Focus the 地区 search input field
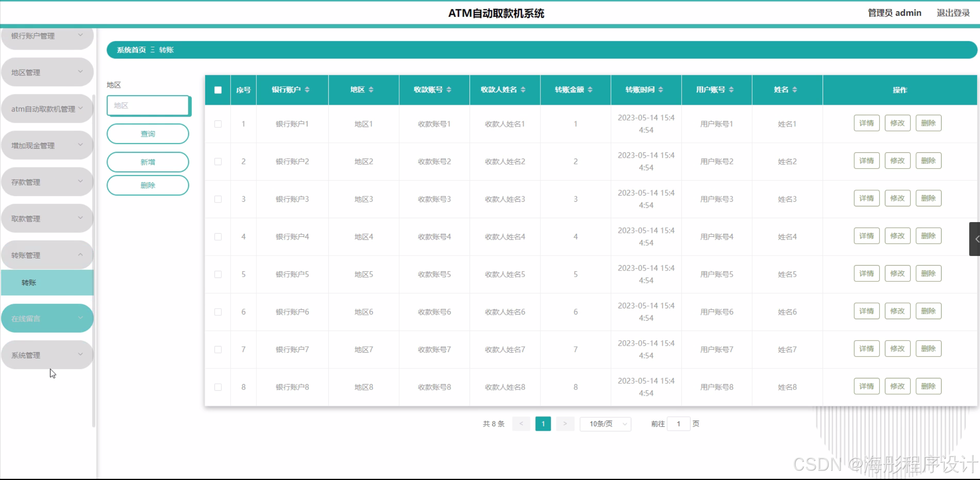 point(148,105)
